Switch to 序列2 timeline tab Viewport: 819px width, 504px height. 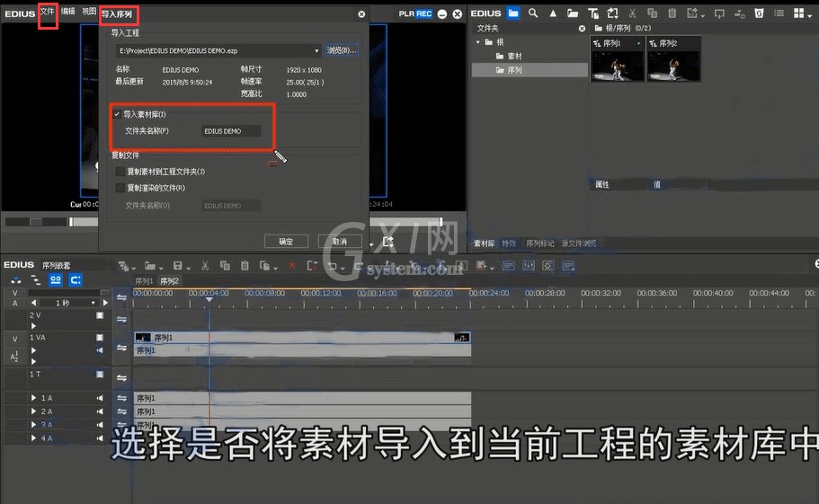pos(169,280)
